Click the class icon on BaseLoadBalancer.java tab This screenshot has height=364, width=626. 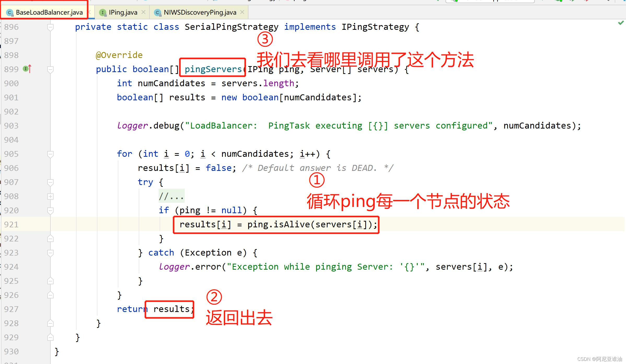click(10, 13)
